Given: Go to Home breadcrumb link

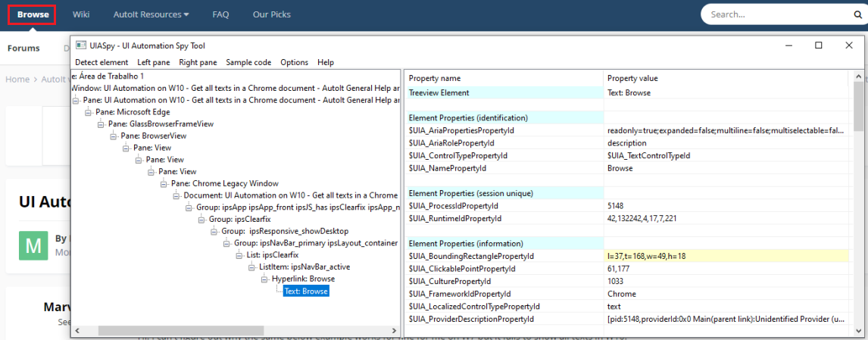Looking at the screenshot, I should click(17, 80).
